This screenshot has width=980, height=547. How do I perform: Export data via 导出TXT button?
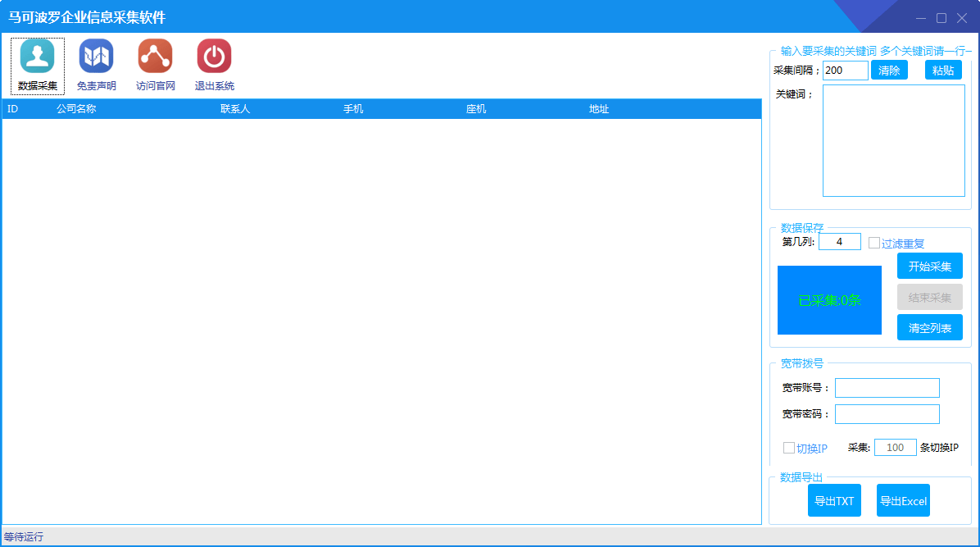[834, 500]
